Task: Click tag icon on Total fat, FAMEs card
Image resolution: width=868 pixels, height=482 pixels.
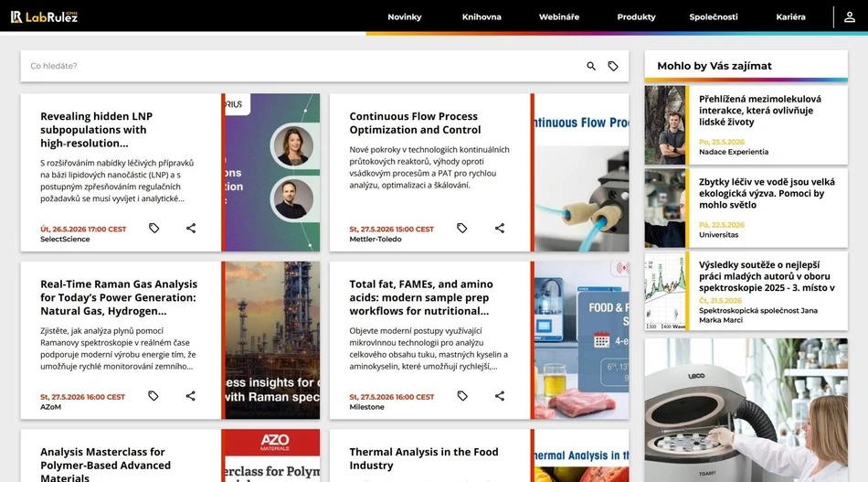Action: point(462,396)
